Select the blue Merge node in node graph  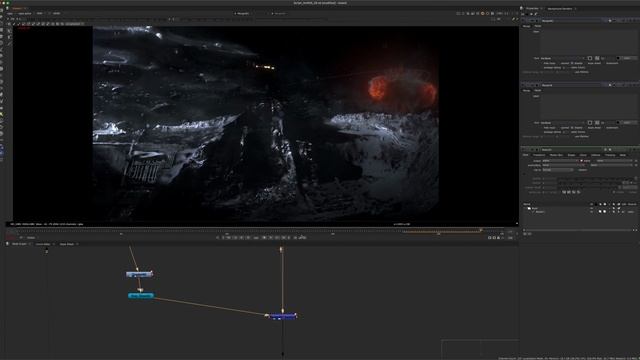(x=283, y=316)
